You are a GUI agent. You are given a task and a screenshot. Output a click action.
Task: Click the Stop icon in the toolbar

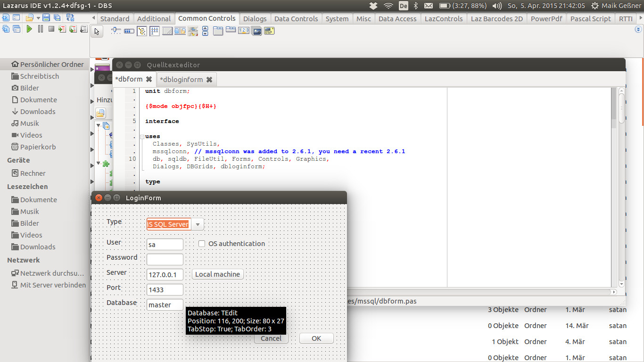[x=51, y=29]
